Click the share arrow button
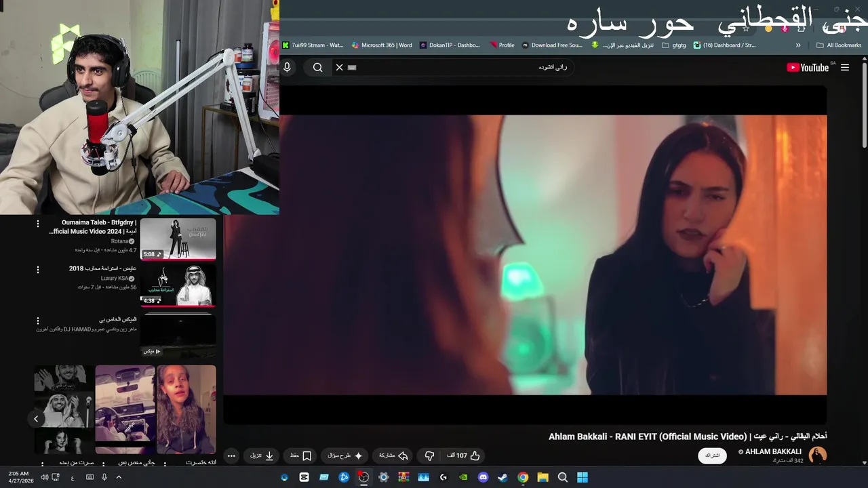 (x=393, y=455)
